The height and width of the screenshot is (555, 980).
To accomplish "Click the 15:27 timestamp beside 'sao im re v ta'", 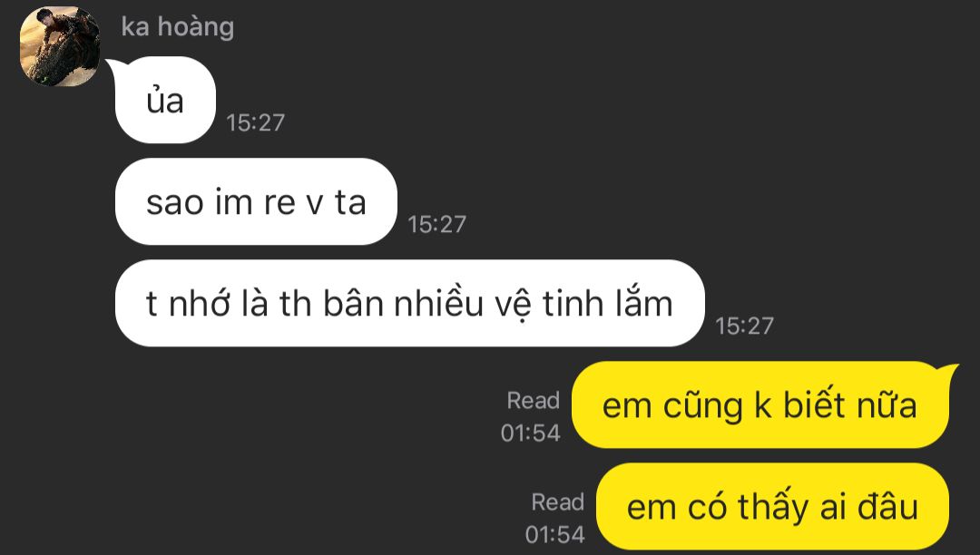I will (436, 224).
